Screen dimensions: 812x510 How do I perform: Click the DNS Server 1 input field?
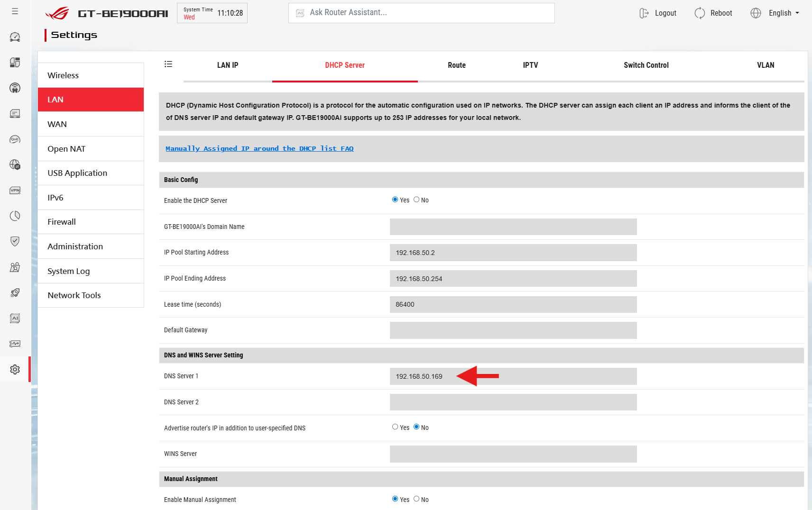click(513, 376)
